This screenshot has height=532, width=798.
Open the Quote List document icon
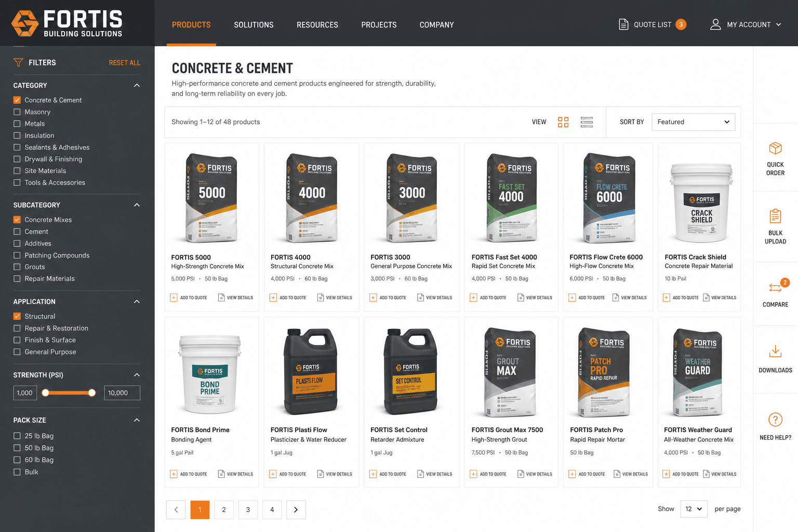coord(623,24)
